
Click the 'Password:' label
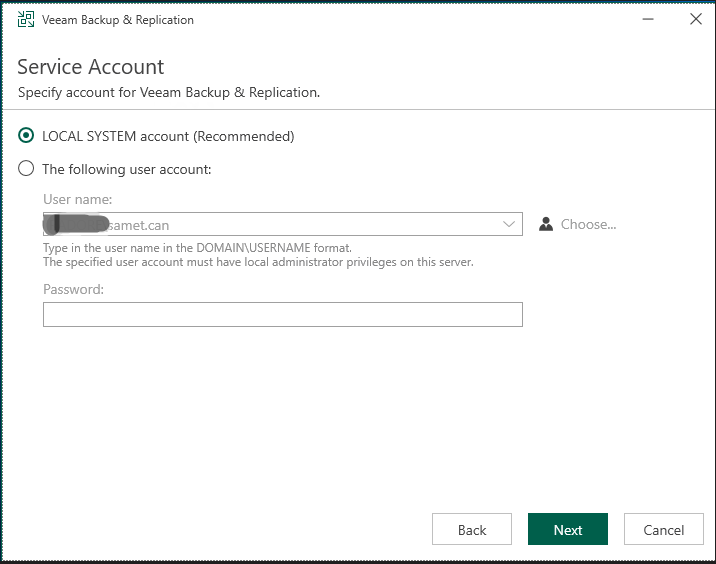pos(74,289)
